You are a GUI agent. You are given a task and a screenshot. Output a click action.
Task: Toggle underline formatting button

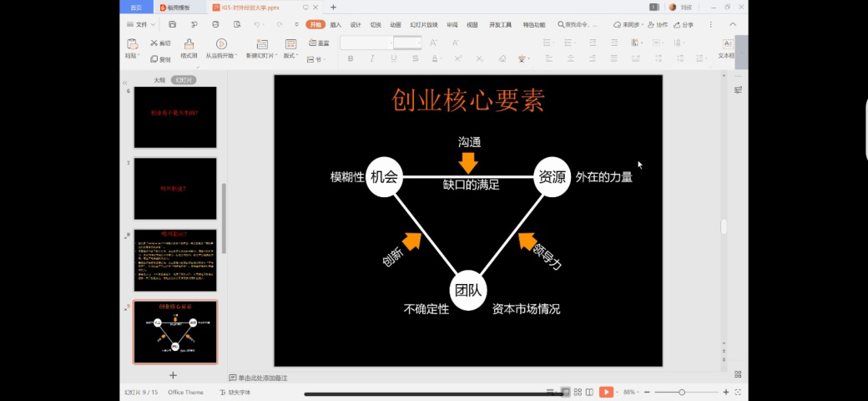394,58
